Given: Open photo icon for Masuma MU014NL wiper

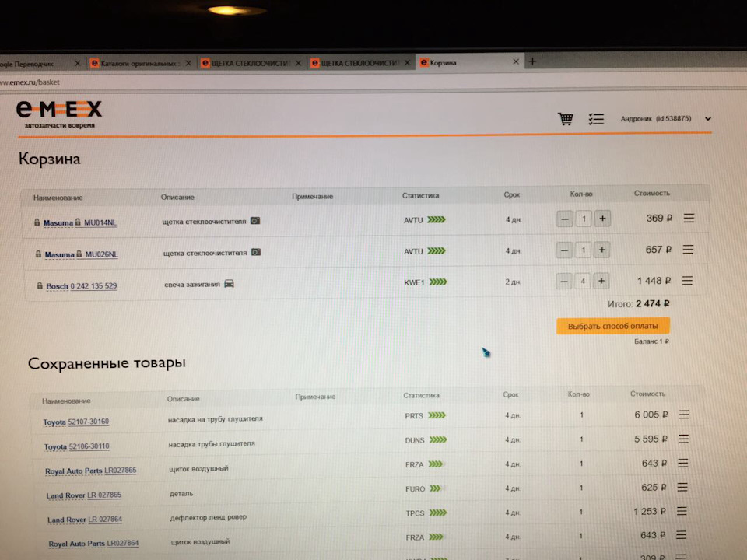Looking at the screenshot, I should [255, 220].
